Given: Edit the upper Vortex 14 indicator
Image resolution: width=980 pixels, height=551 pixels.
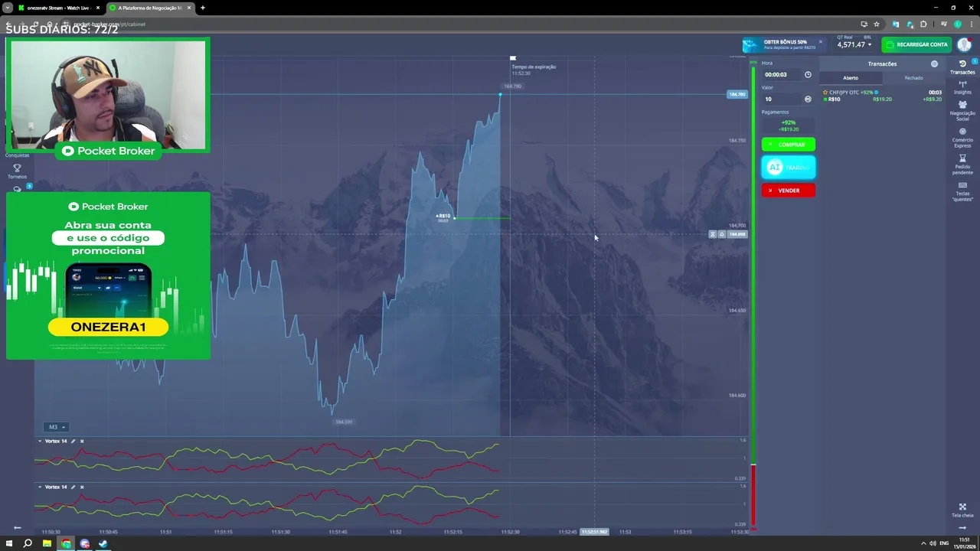Looking at the screenshot, I should (x=73, y=441).
